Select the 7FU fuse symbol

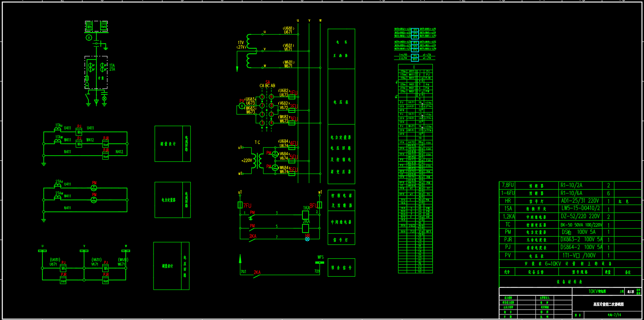click(x=240, y=205)
